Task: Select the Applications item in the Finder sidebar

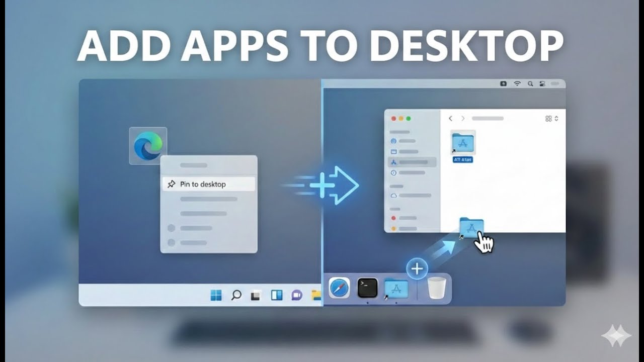Action: point(413,162)
